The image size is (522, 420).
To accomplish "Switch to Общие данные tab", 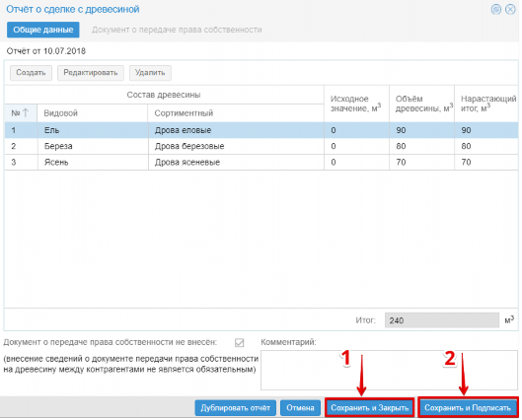I will 43,30.
